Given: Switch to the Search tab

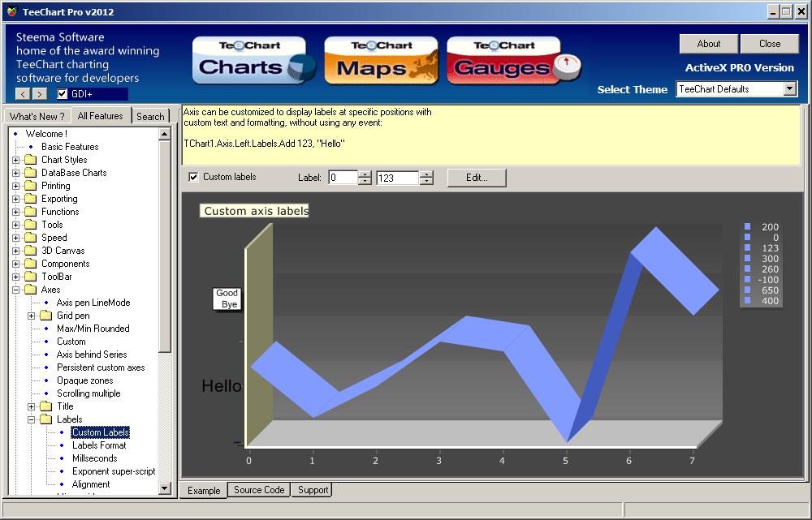Looking at the screenshot, I should 150,117.
